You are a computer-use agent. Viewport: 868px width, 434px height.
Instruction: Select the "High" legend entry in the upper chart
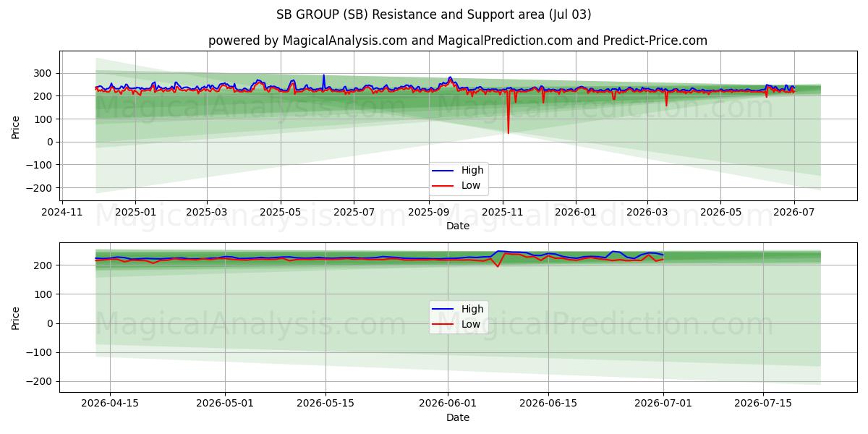coord(472,170)
